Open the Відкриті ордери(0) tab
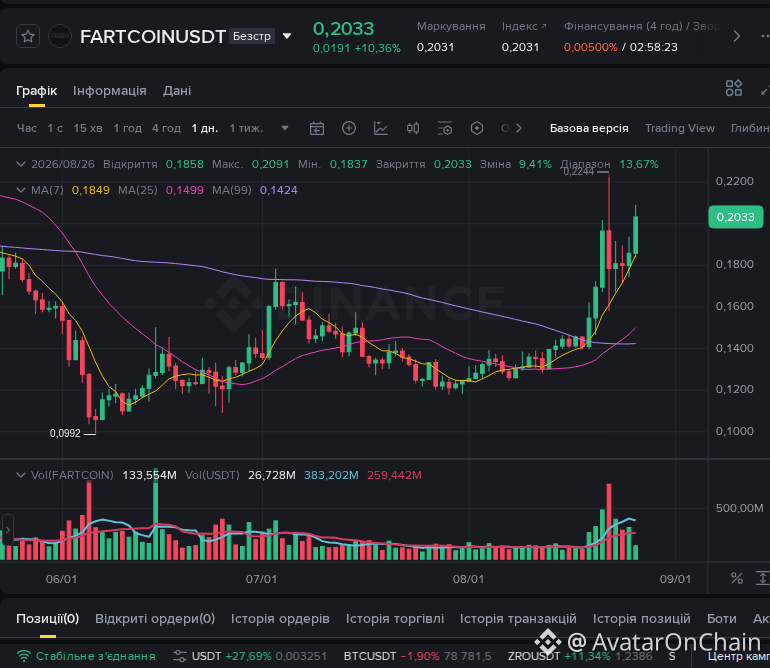Image resolution: width=770 pixels, height=668 pixels. point(155,618)
